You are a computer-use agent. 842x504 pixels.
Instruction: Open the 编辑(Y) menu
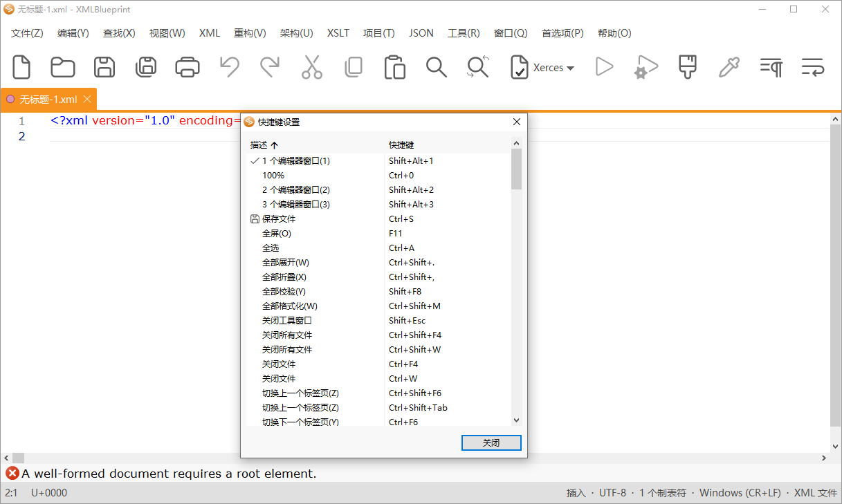pyautogui.click(x=73, y=33)
